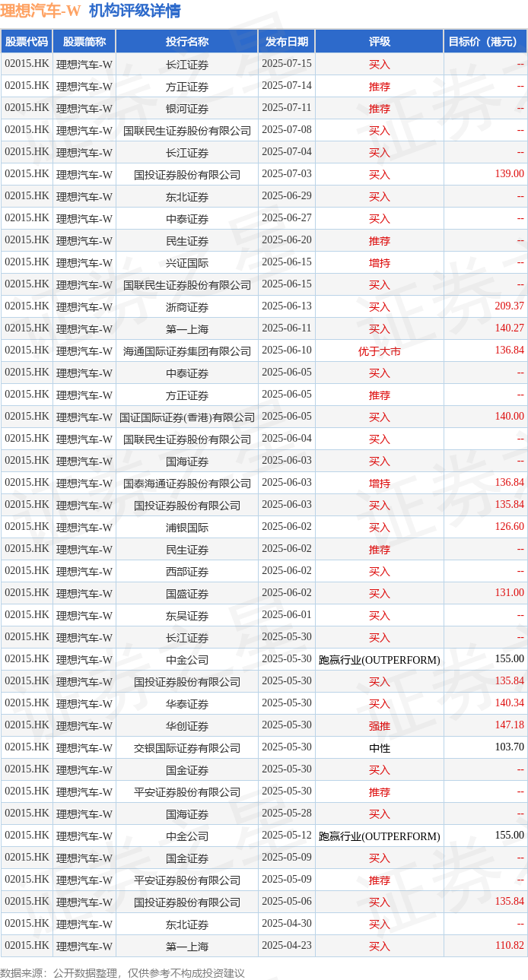The height and width of the screenshot is (980, 528).
Task: Click the 华泰证券 broker name
Action: pos(187,704)
